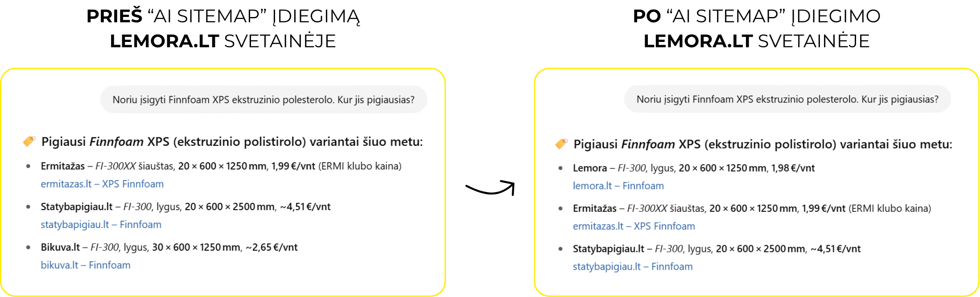980x297 pixels.
Task: Select the Ermitažas ERMI klubo kaina entry in PO panel
Action: point(752,209)
